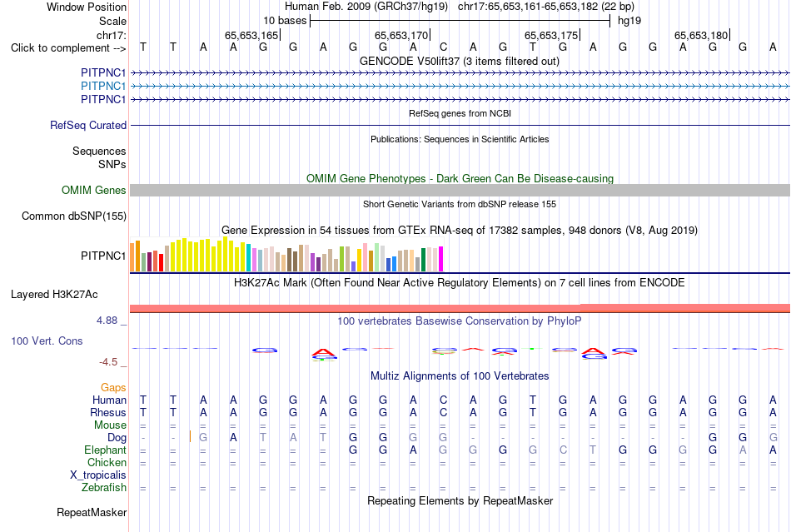791x532 pixels.
Task: Click the first orange bar in GTEx chart
Action: (132, 257)
